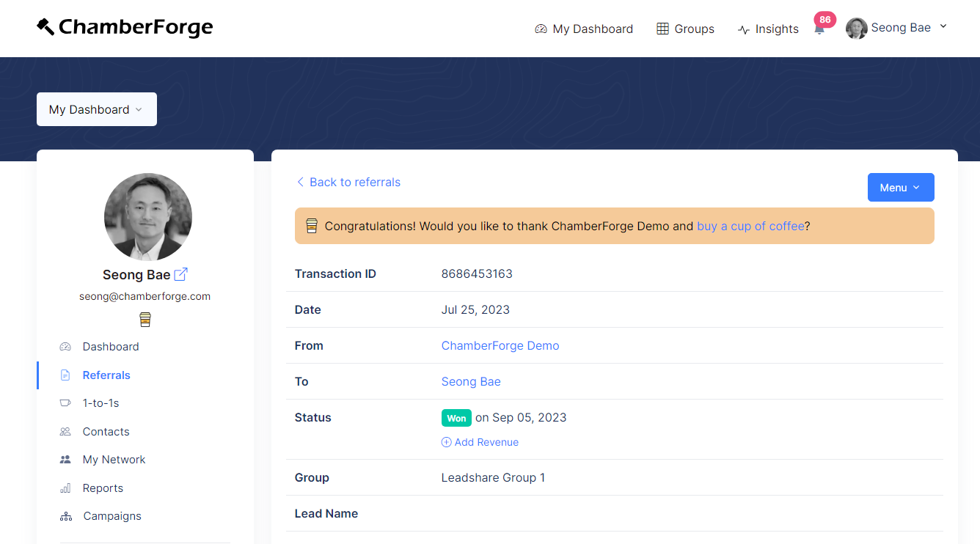Click the notification bell icon
Screen dimensions: 980x544
coord(819,29)
